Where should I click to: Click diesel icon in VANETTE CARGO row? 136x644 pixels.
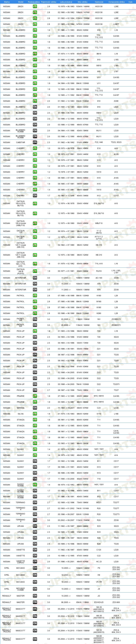click(35, 561)
